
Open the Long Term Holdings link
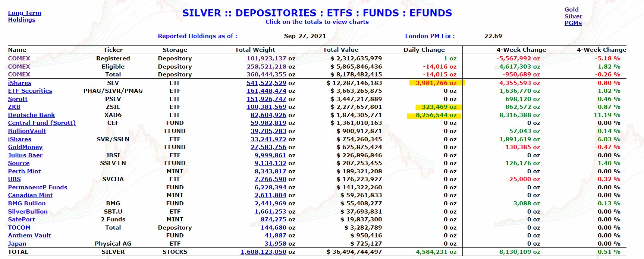click(x=25, y=16)
